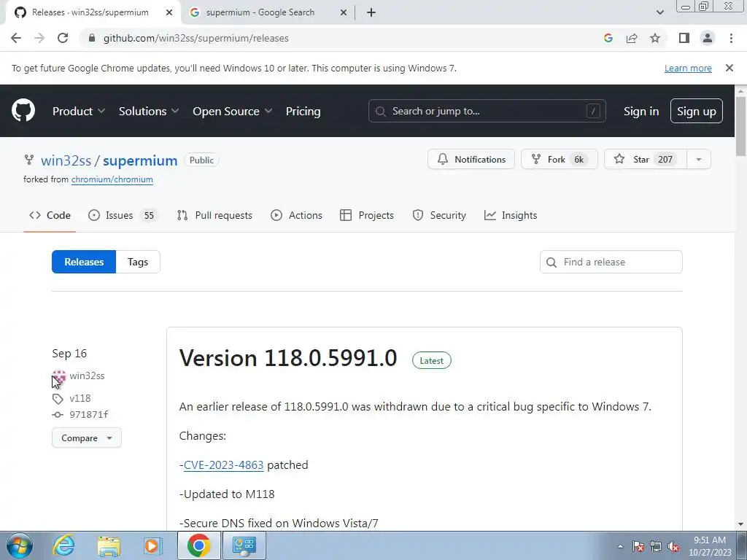747x560 pixels.
Task: Switch to the Tags view
Action: pos(138,262)
